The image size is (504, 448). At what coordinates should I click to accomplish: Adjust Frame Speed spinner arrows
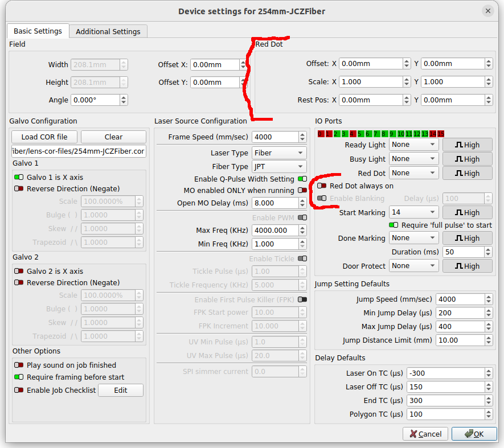[x=302, y=137]
